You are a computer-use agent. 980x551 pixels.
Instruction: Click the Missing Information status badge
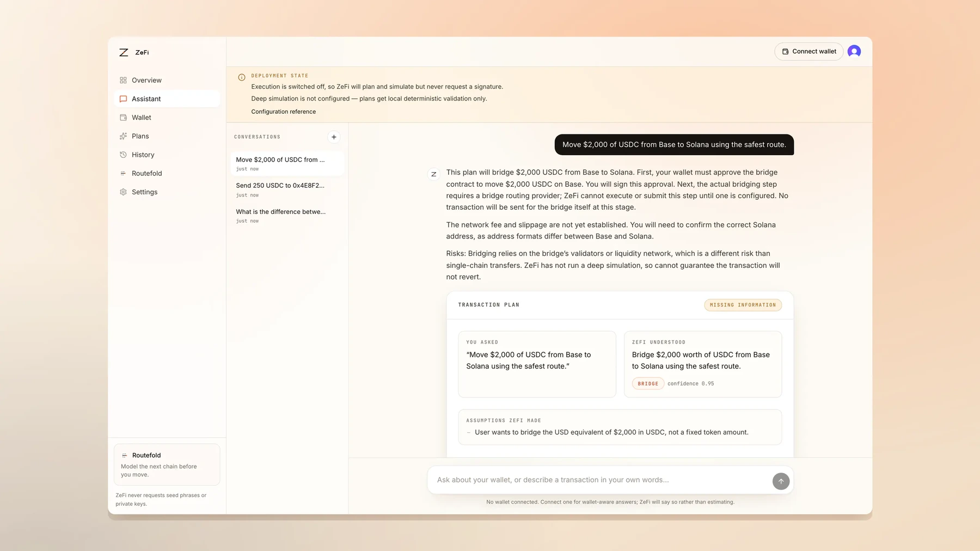[743, 305]
